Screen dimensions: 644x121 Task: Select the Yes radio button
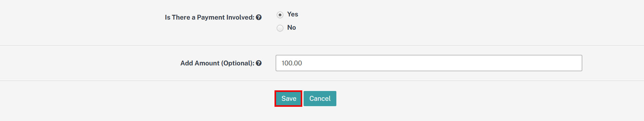[280, 15]
